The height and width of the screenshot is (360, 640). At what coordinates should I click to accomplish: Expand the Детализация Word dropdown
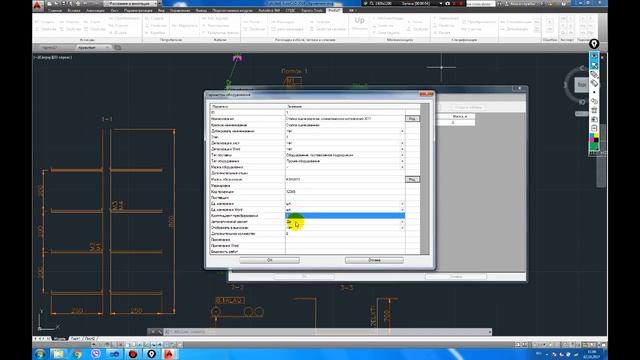click(402, 149)
